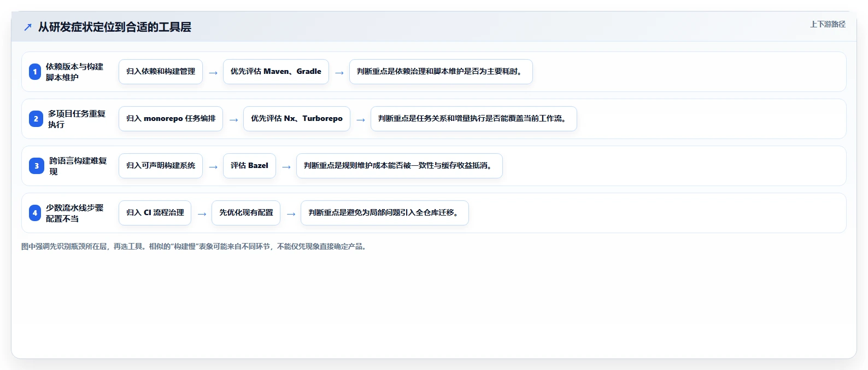Click the arrow after 先优化现有配置
Image resolution: width=868 pixels, height=370 pixels.
(291, 214)
